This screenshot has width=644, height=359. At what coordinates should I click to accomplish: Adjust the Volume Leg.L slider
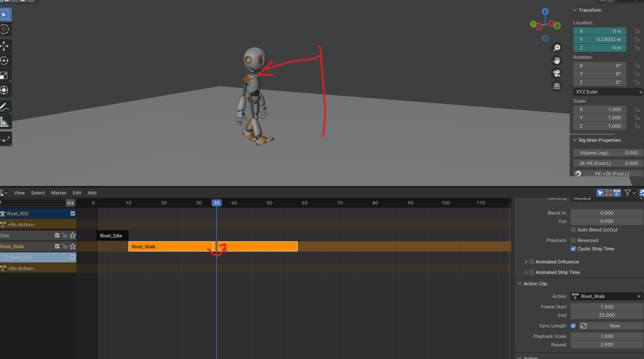(608, 153)
